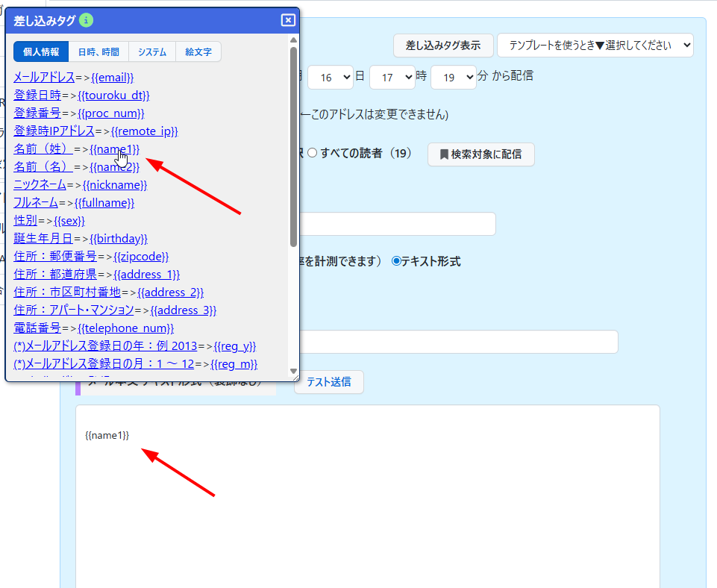Click the テスト送信 button

(328, 381)
